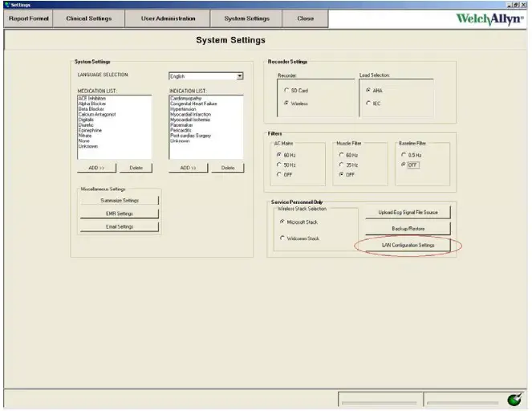Select Calcium Antagonist medication
The height and width of the screenshot is (411, 532).
97,114
